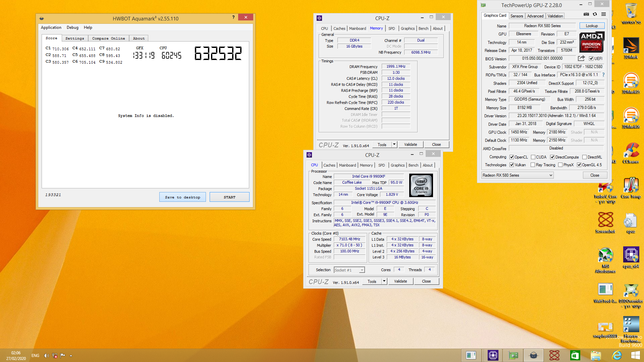Viewport: 644px width, 362px height.
Task: Click START button in Aquamark
Action: click(x=229, y=197)
